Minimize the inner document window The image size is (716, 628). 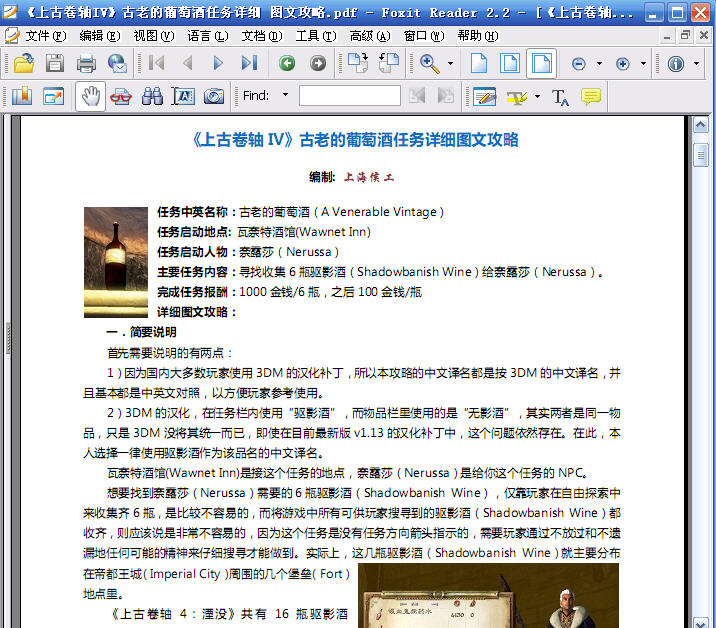(667, 36)
